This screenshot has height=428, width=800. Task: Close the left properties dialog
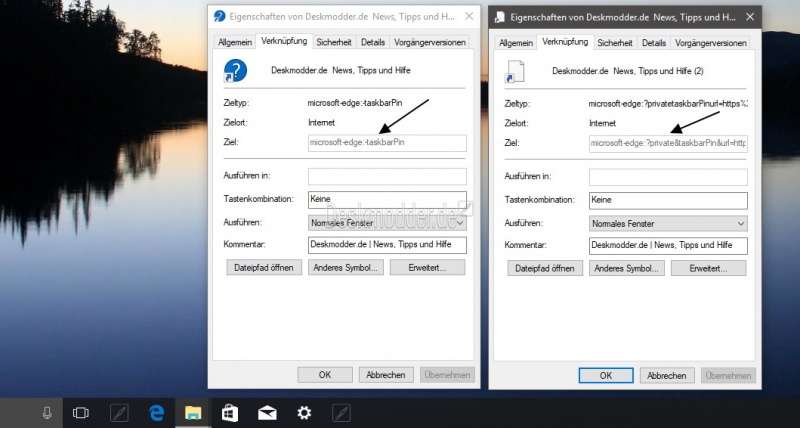[468, 16]
